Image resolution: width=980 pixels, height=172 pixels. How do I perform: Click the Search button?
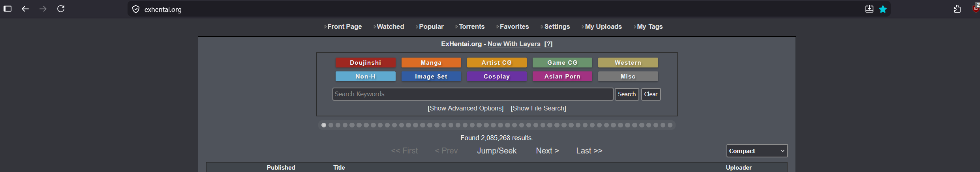[627, 94]
